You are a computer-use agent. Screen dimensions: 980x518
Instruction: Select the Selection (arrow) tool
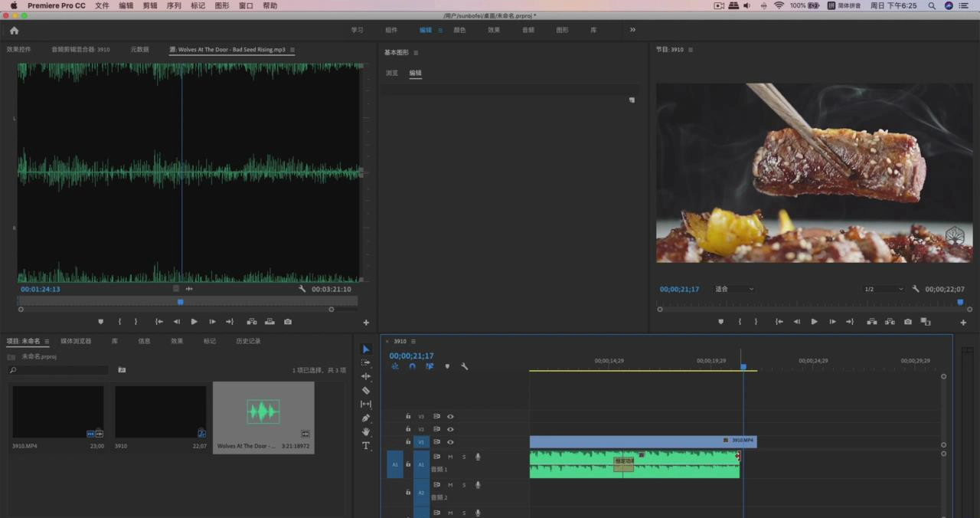(x=365, y=349)
